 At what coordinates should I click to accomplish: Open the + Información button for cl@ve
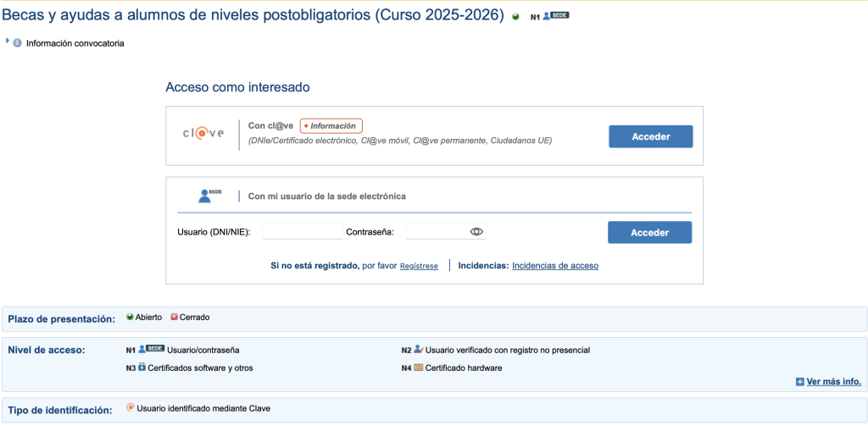click(x=331, y=126)
